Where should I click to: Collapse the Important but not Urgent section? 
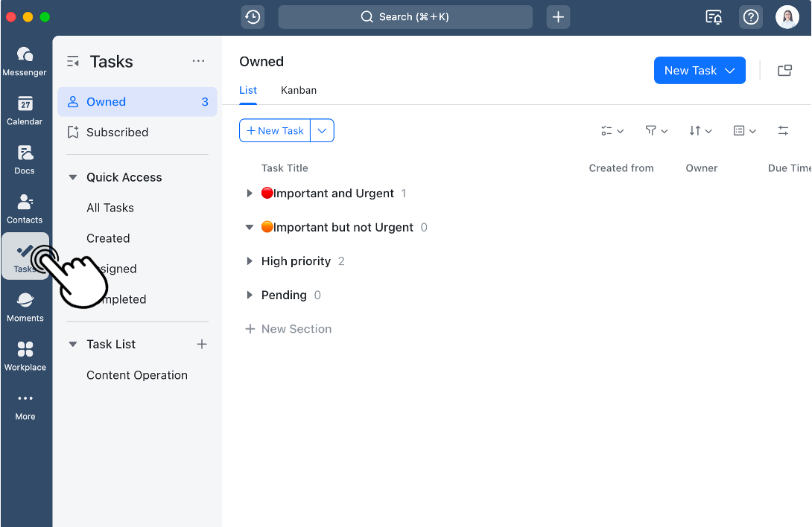250,228
